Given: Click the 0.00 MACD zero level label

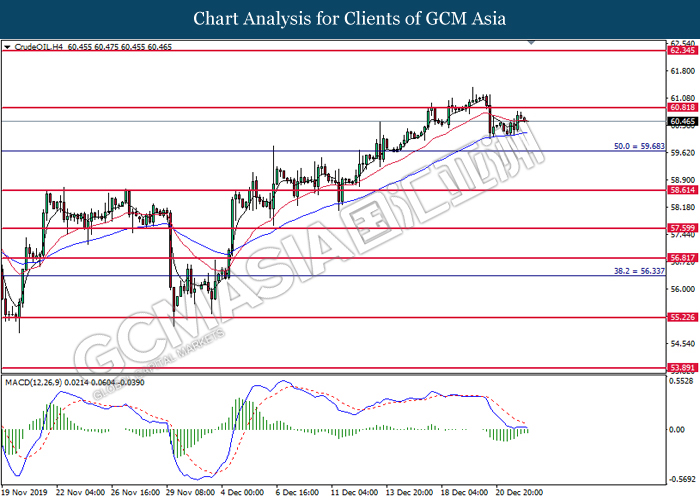Looking at the screenshot, I should pos(677,429).
